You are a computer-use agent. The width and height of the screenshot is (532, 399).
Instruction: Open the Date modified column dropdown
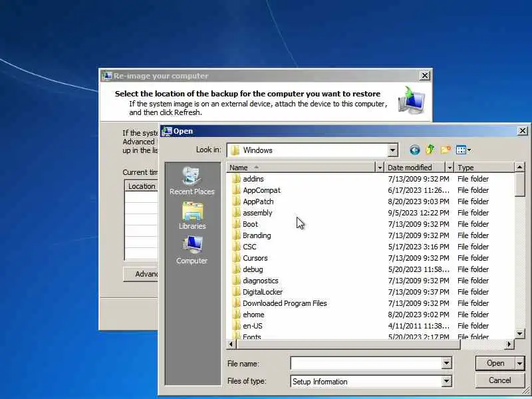[450, 168]
